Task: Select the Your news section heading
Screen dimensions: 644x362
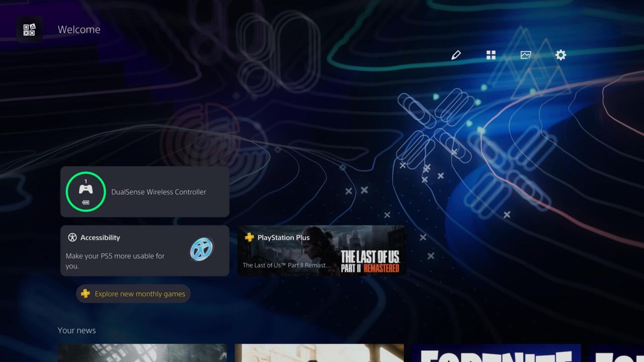Action: pos(76,330)
